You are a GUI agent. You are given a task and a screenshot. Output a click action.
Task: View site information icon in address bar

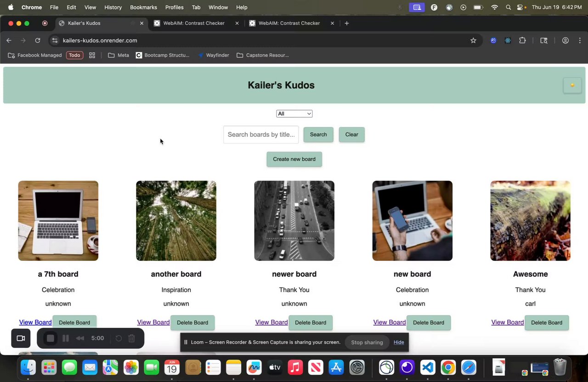[55, 40]
